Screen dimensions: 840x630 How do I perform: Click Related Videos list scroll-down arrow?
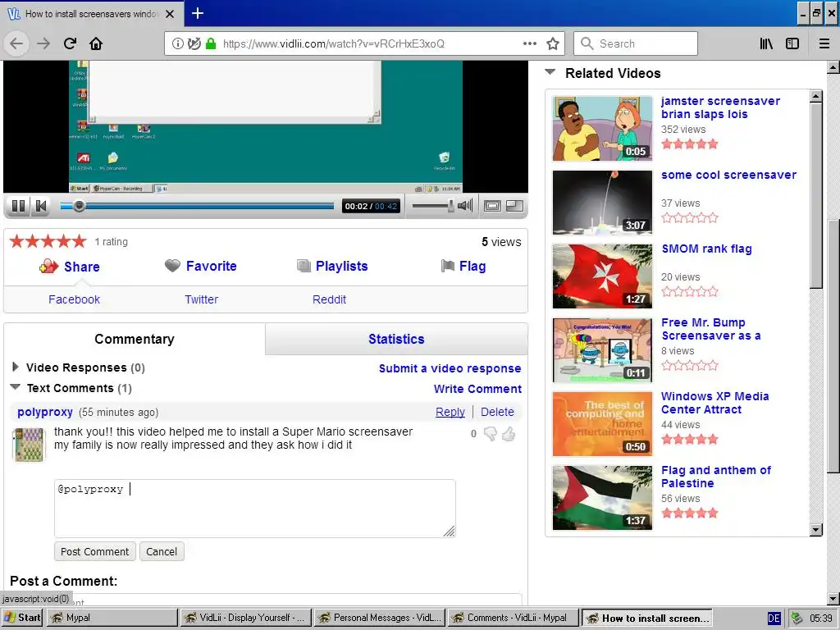816,530
